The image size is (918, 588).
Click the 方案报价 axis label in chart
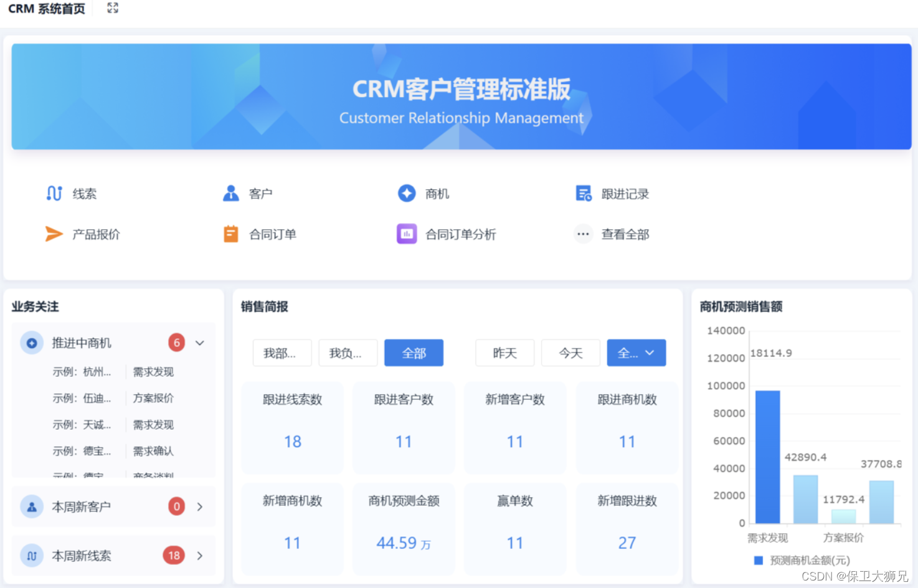point(843,538)
